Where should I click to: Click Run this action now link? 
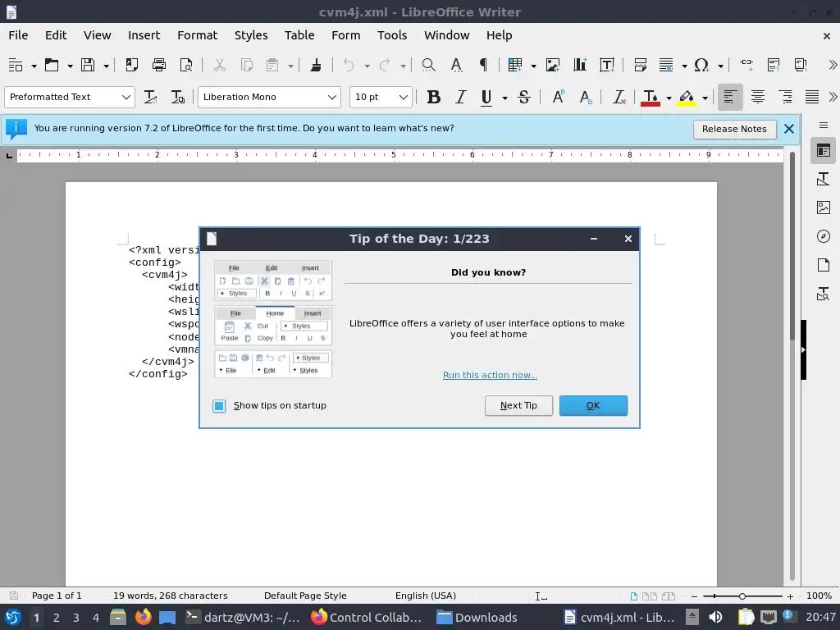(x=490, y=375)
